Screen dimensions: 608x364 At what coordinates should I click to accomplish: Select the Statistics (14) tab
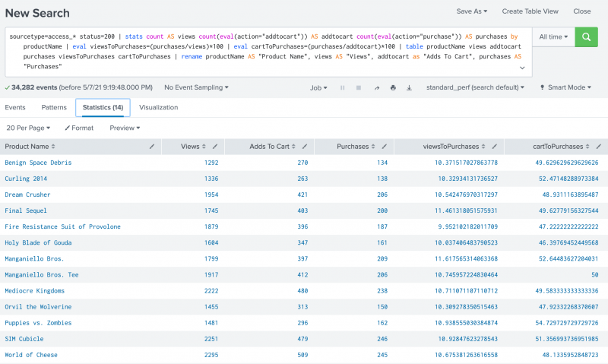pyautogui.click(x=103, y=107)
